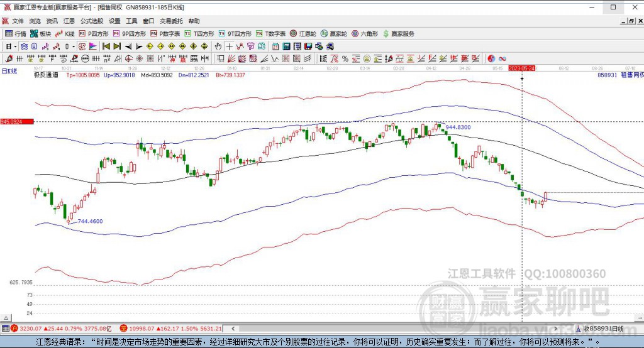
Task: Open the P四方形 tool
Action: [x=94, y=34]
